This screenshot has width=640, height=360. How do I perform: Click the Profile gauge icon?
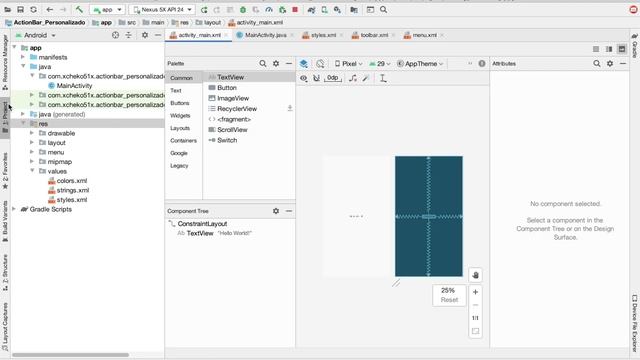coord(269,9)
